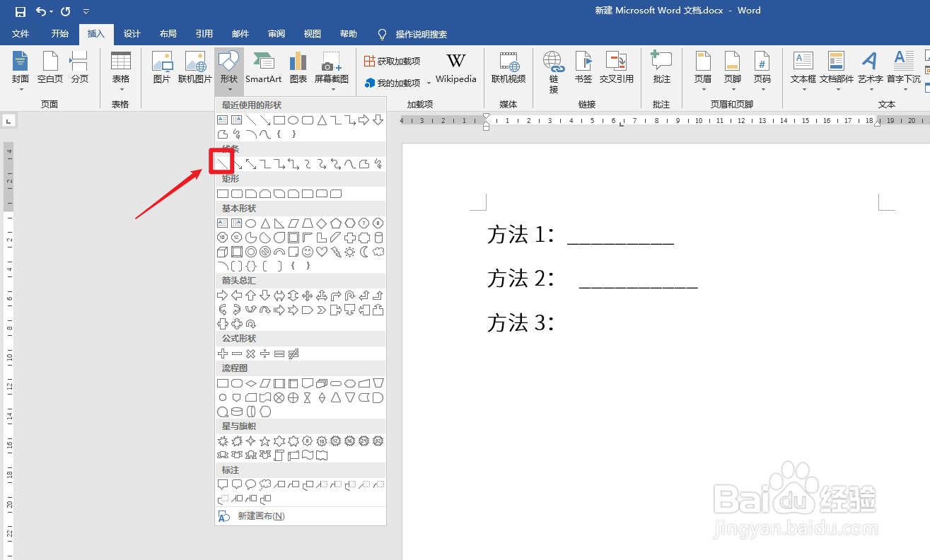Viewport: 930px width, 560px height.
Task: Choose the cube shape in 基本形状
Action: pos(223,252)
